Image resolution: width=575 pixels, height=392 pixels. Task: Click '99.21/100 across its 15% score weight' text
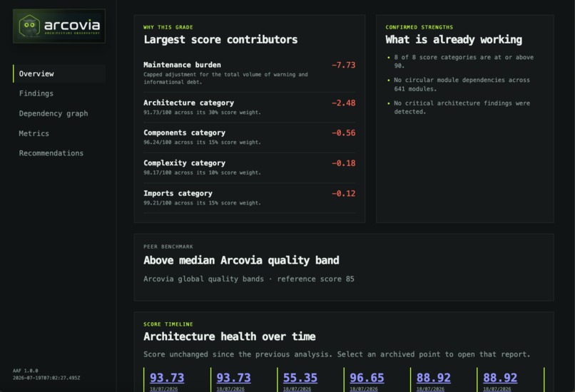coord(202,203)
